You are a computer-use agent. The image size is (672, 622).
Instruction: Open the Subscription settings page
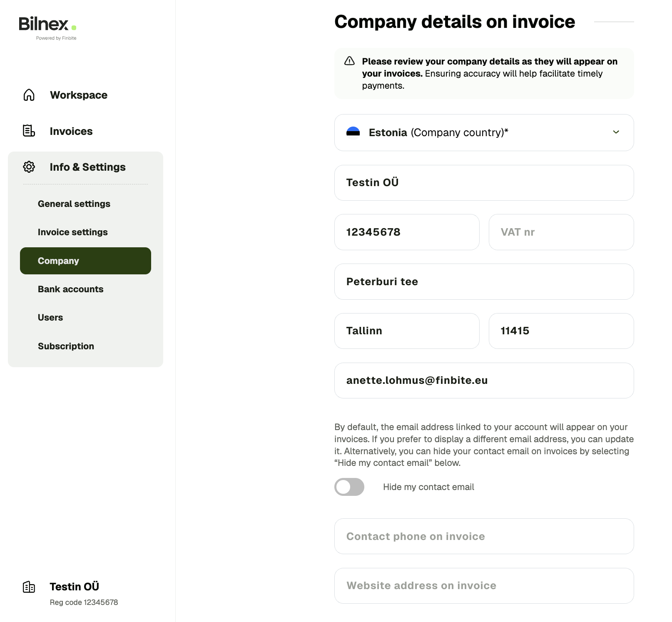click(x=66, y=346)
